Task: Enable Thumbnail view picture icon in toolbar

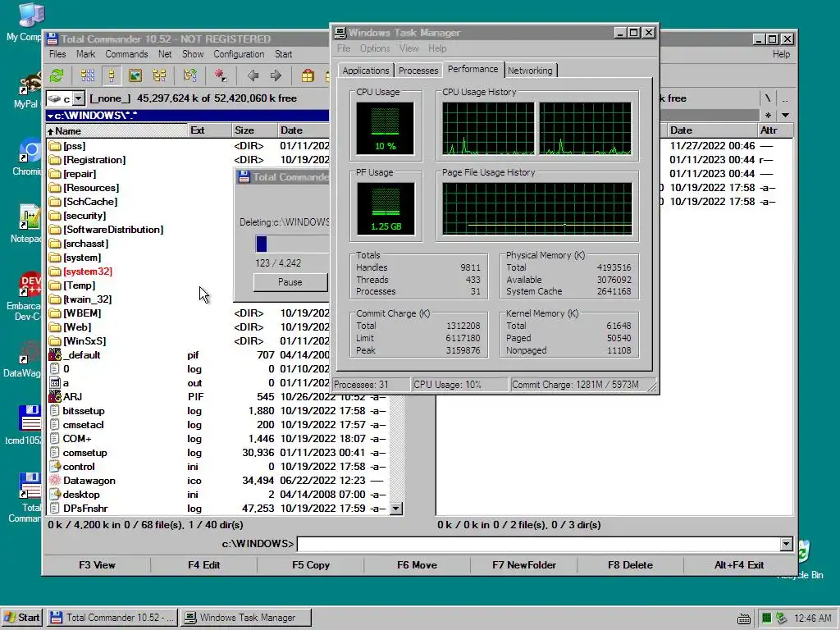Action: click(x=135, y=75)
